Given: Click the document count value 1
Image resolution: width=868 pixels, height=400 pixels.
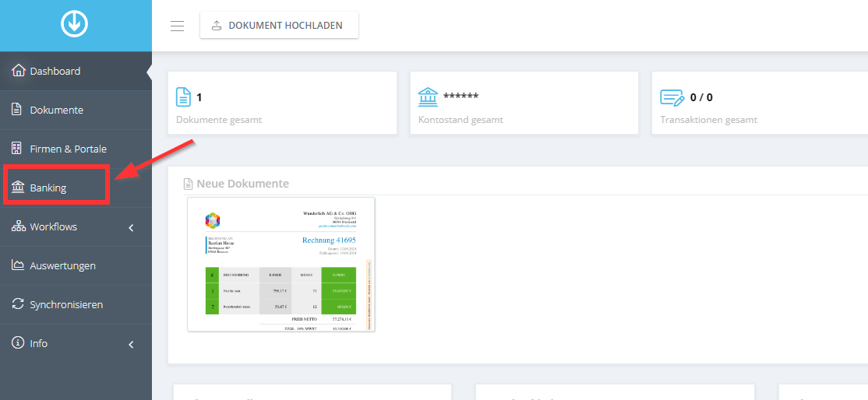Looking at the screenshot, I should (199, 97).
